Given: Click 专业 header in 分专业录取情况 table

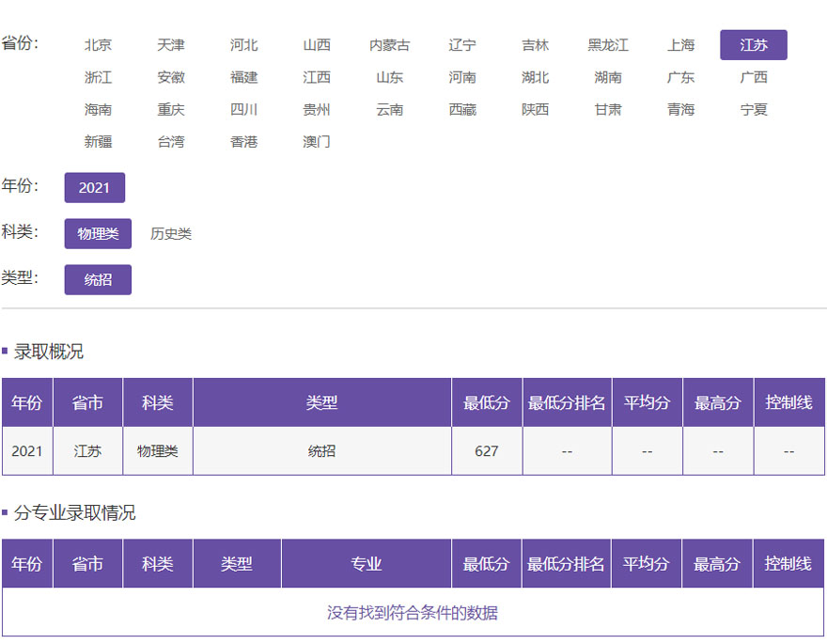Looking at the screenshot, I should (x=366, y=564).
